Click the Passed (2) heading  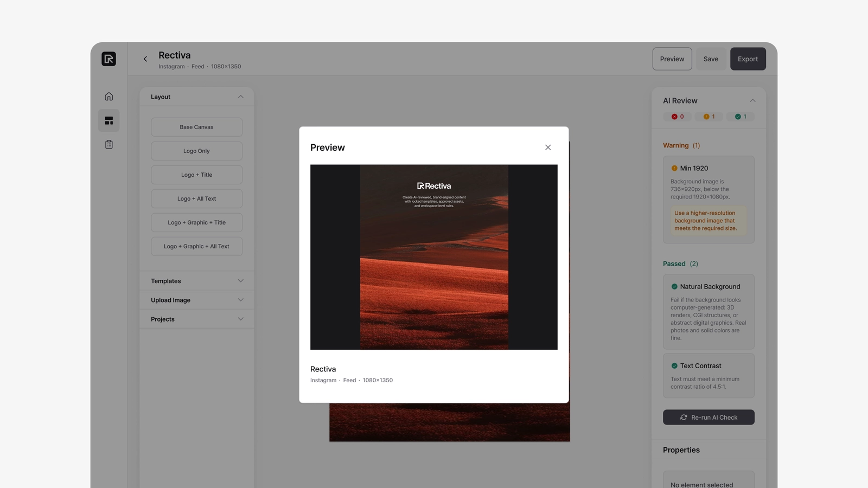[x=680, y=264]
